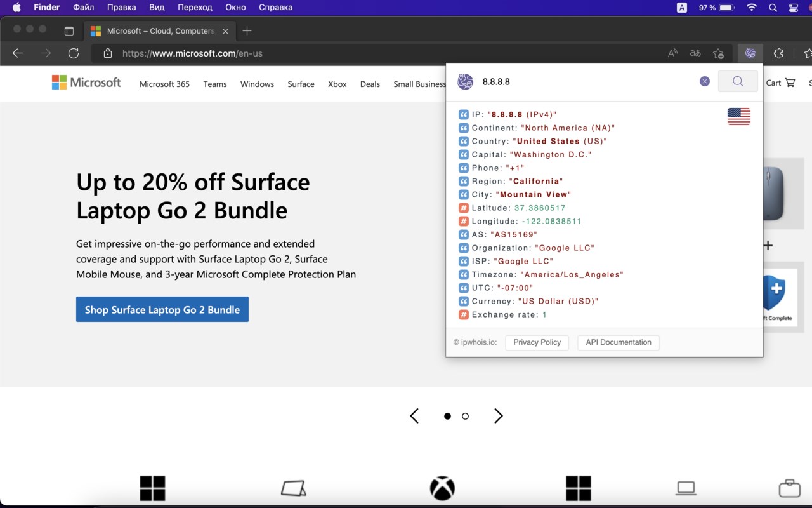Open a new tab with plus icon
This screenshot has height=508, width=812.
(247, 30)
